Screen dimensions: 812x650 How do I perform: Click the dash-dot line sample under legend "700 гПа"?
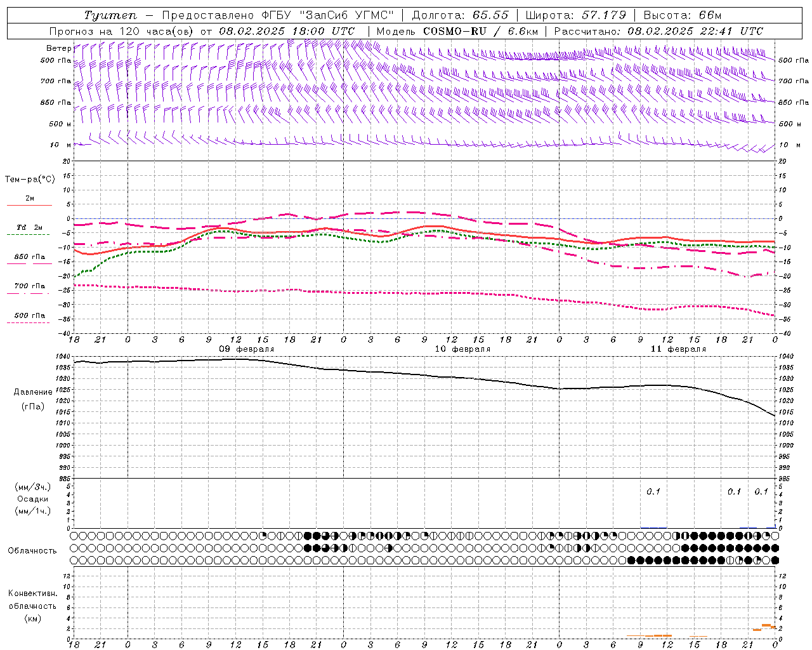28,293
